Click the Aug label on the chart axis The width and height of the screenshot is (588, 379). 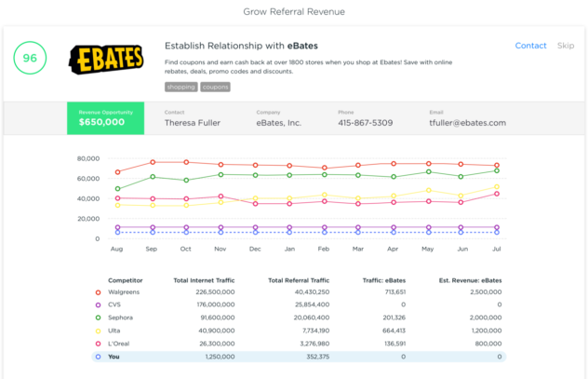point(116,249)
